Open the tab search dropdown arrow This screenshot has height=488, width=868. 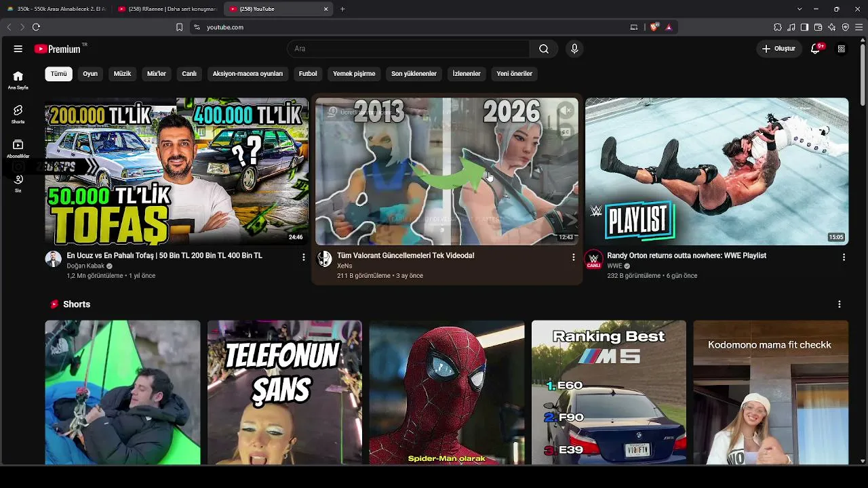(800, 9)
